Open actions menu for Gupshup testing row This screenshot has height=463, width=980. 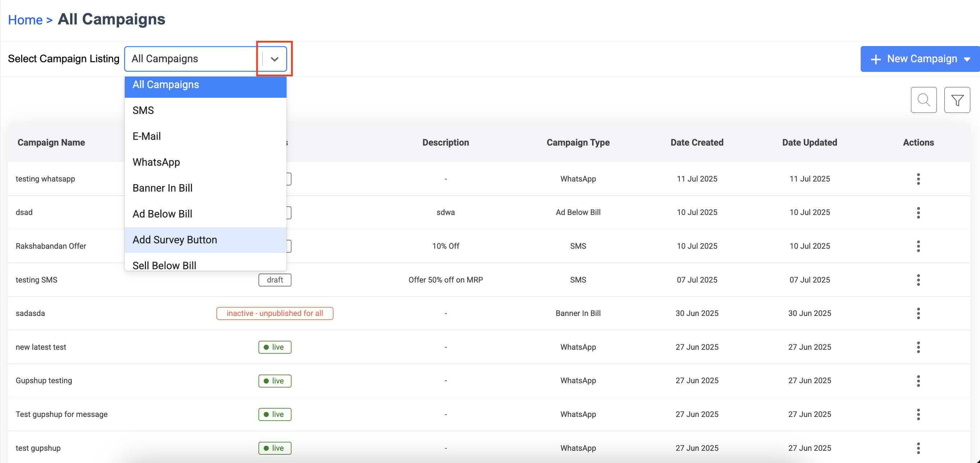pos(918,381)
